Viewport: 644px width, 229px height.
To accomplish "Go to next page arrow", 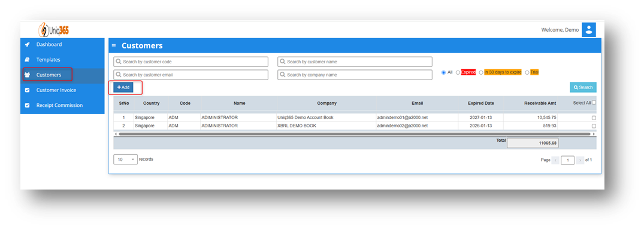I will click(x=580, y=160).
